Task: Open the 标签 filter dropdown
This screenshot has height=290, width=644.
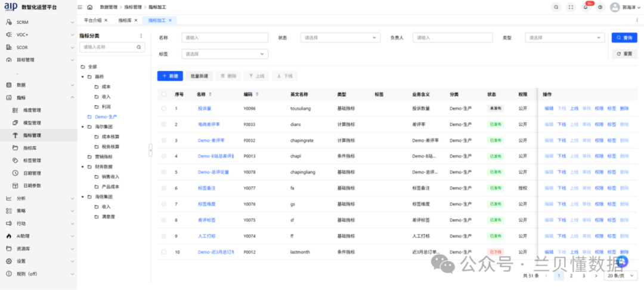Action: pos(225,54)
